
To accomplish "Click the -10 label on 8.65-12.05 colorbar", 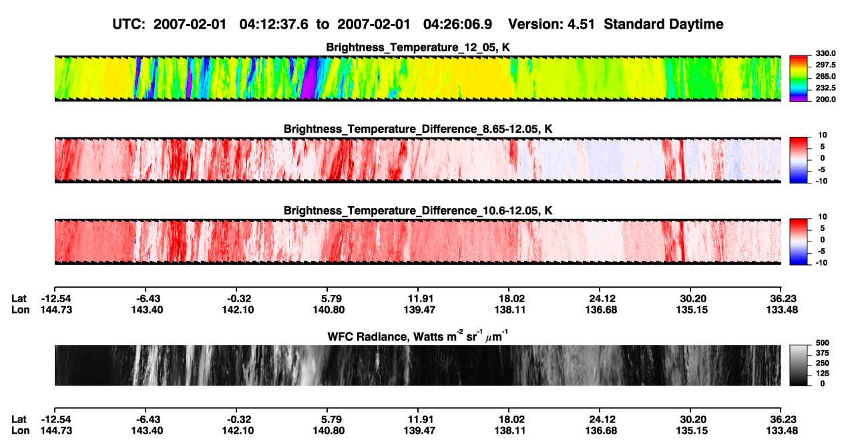I will click(822, 181).
